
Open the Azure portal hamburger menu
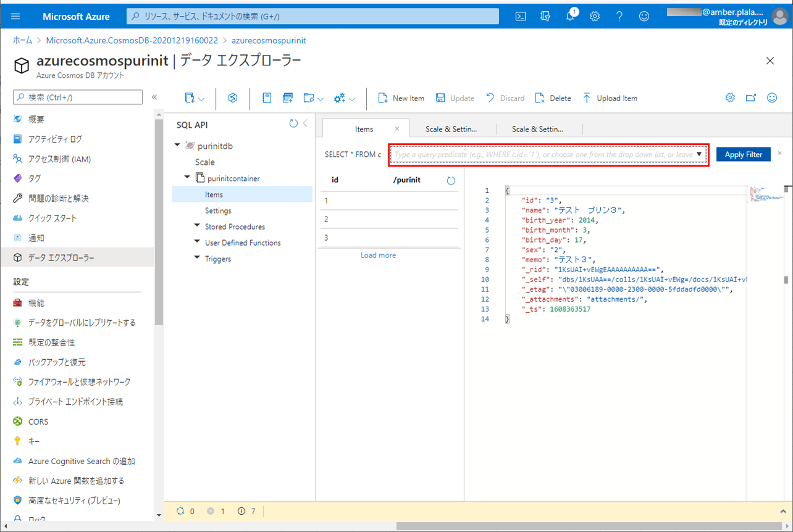[x=15, y=17]
